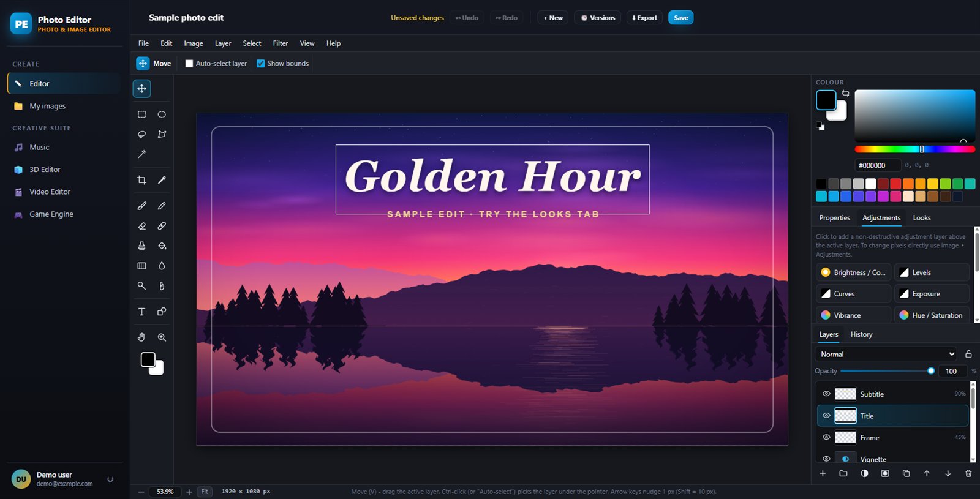Select the Eyedropper tool
This screenshot has width=980, height=499.
tap(162, 180)
